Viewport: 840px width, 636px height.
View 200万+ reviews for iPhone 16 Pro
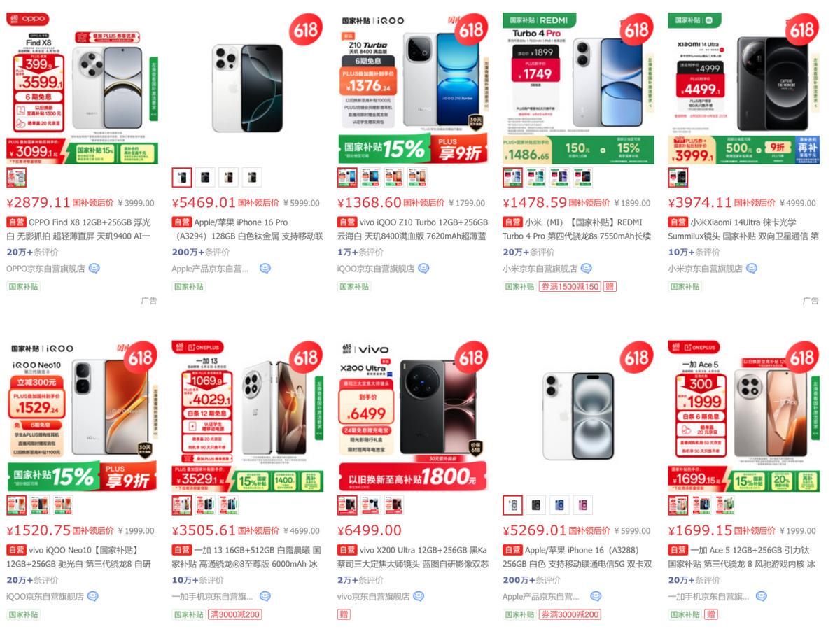(195, 252)
